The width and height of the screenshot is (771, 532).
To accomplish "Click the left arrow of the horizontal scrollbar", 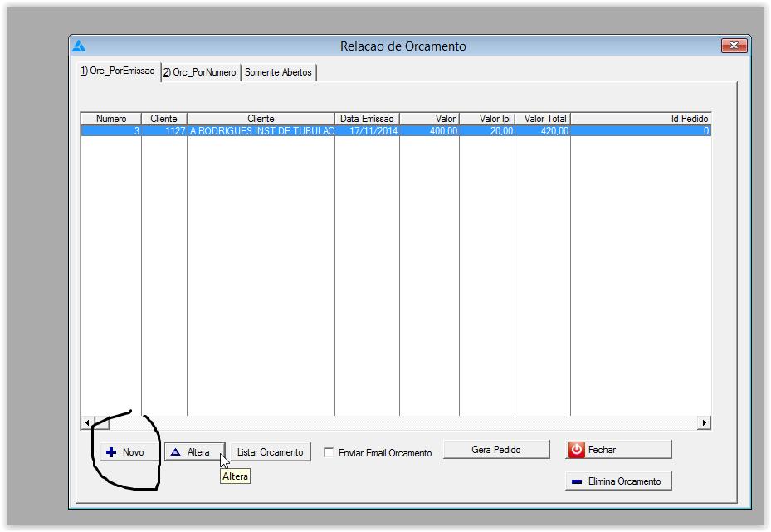I will (x=87, y=422).
